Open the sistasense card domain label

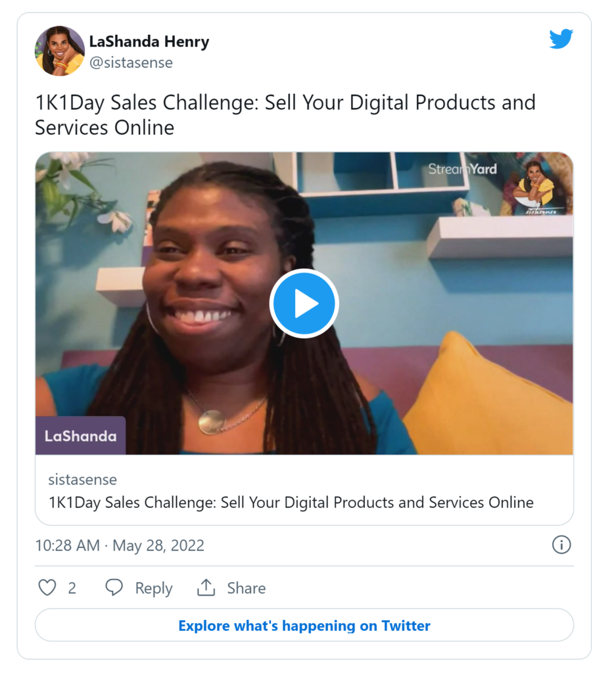(83, 480)
